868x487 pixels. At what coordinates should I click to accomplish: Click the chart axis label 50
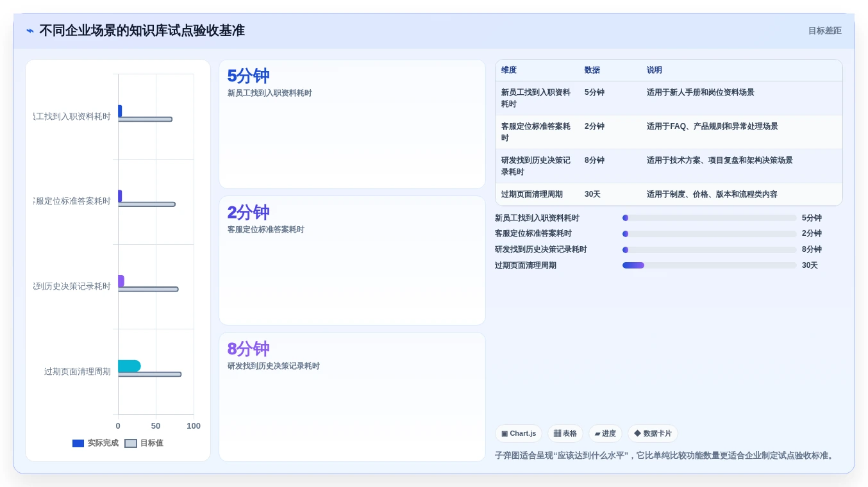(156, 426)
